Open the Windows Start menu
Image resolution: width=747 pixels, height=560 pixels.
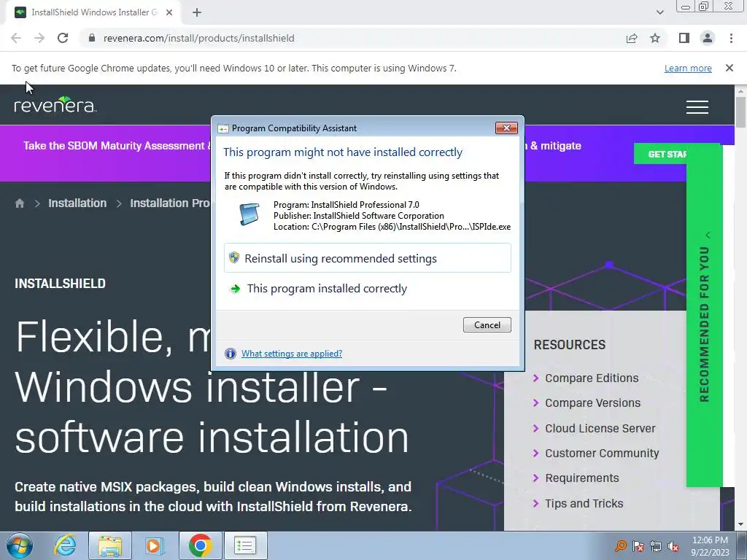point(20,545)
